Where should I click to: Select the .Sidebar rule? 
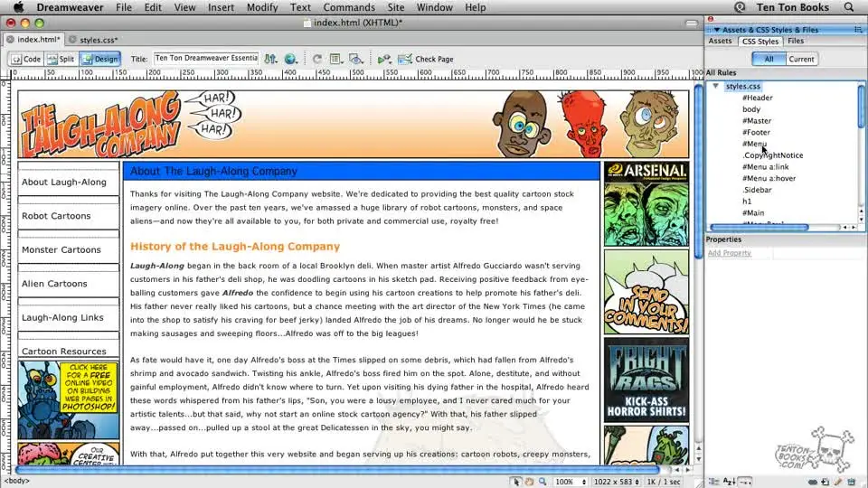pos(756,190)
